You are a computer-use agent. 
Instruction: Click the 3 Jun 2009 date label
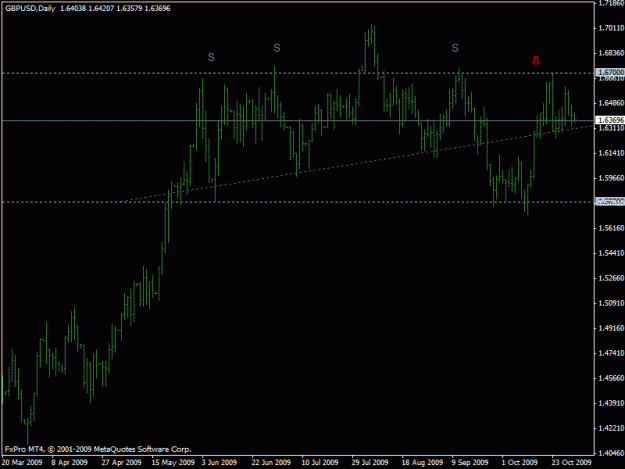(219, 462)
